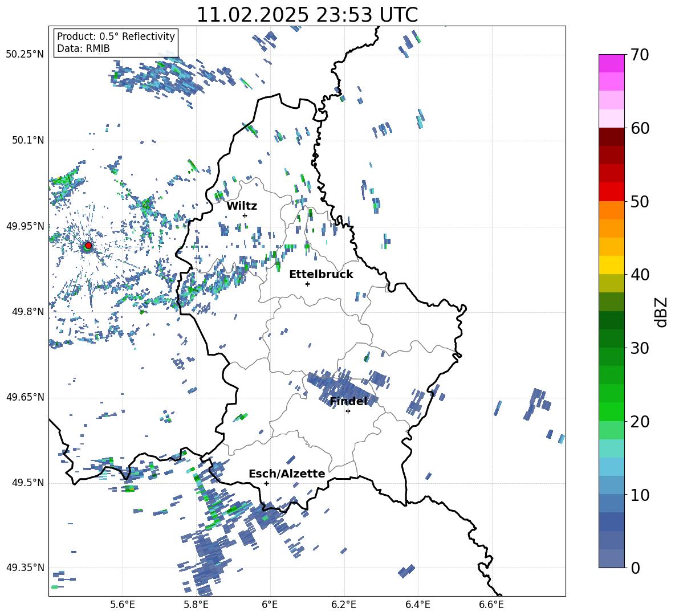Click the magenta top colorbar segment

pos(611,63)
